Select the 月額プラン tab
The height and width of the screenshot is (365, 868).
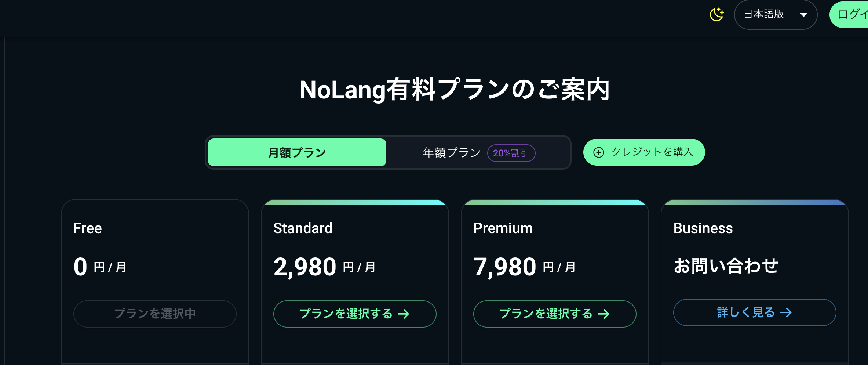297,152
